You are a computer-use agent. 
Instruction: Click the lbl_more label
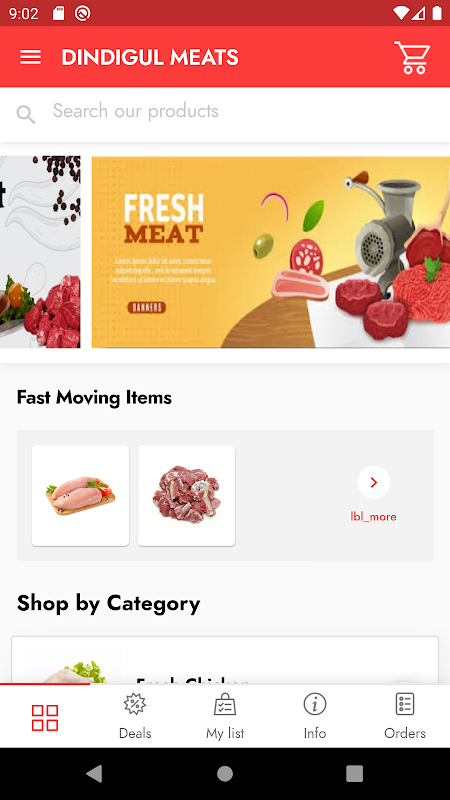tap(373, 517)
